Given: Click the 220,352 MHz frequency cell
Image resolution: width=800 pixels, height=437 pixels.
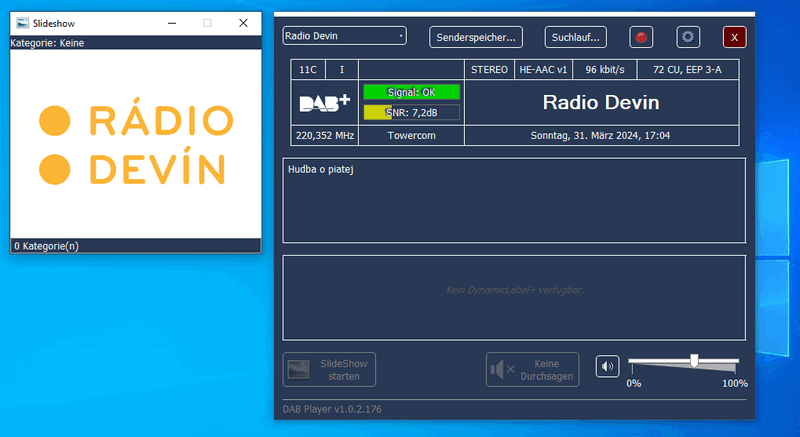Looking at the screenshot, I should pos(324,136).
